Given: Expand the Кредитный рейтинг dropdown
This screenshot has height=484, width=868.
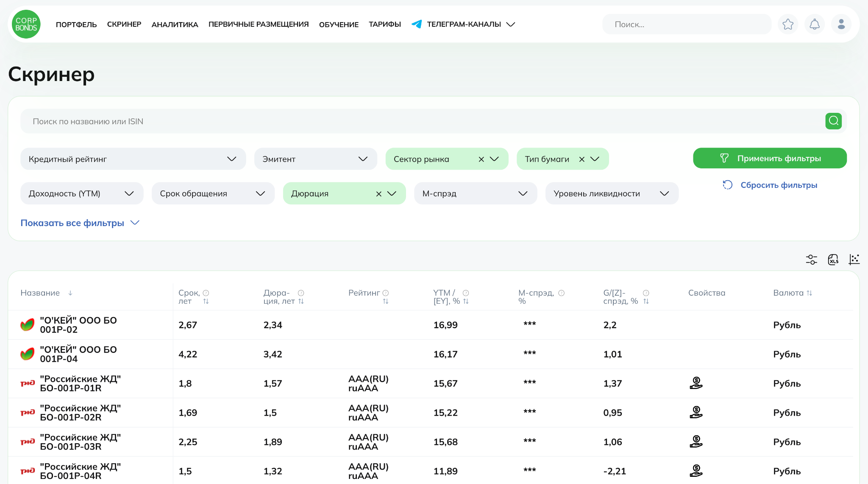Looking at the screenshot, I should 133,159.
